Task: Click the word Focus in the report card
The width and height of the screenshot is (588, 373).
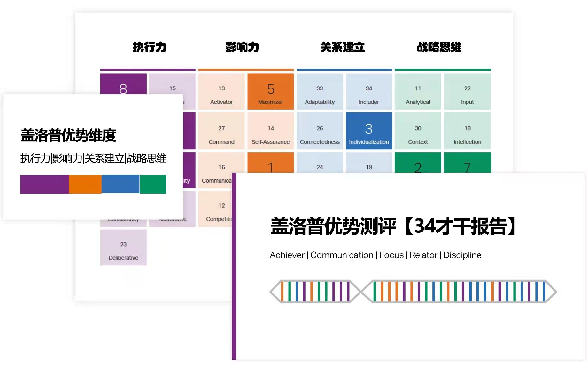Action: tap(391, 255)
